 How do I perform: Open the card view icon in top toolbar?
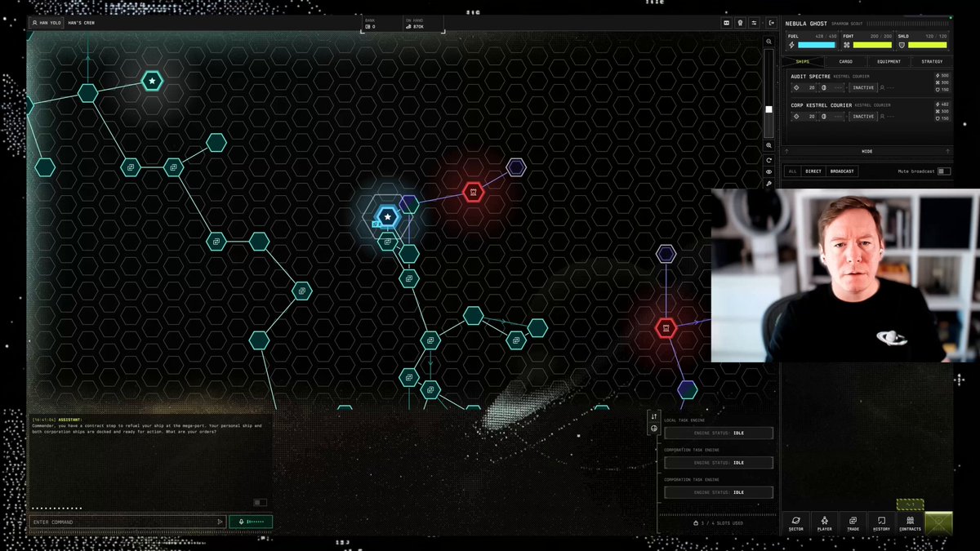coord(727,23)
